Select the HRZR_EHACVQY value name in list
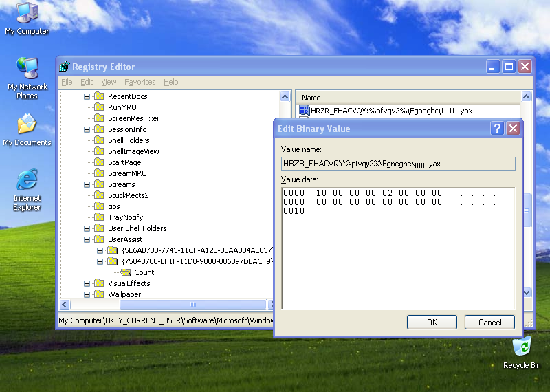The width and height of the screenshot is (550, 392). pyautogui.click(x=391, y=111)
